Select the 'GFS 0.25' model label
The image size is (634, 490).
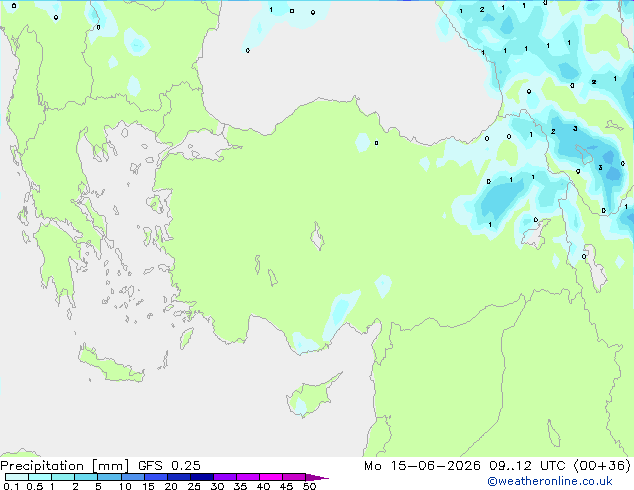tap(169, 466)
